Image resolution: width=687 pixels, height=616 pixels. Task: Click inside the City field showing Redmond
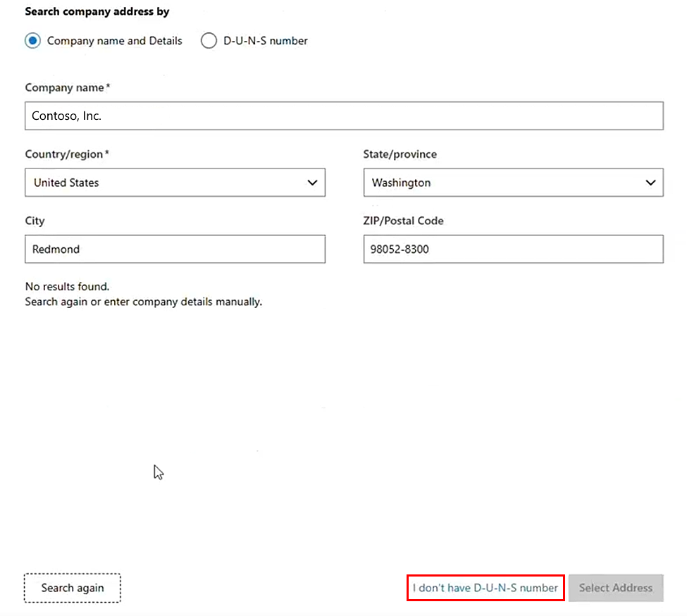pyautogui.click(x=175, y=249)
